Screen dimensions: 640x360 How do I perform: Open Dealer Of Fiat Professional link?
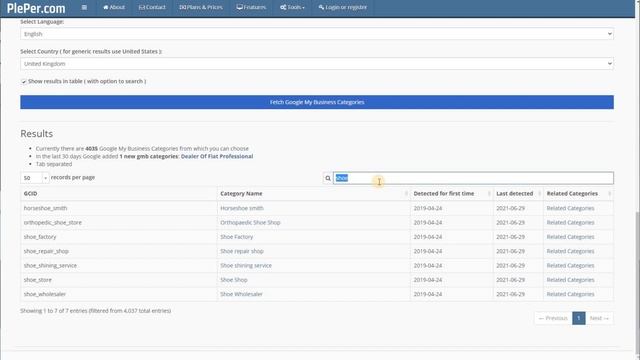[x=217, y=156]
